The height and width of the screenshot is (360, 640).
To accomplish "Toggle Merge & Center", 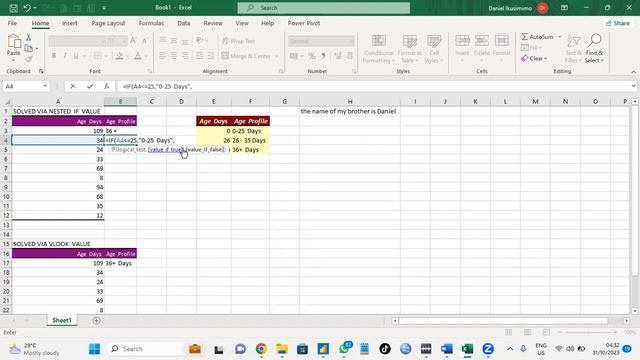I will coord(246,56).
